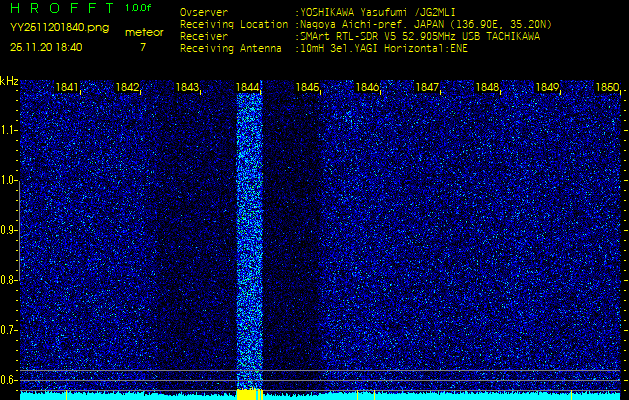Click the bright meteor echo band at 1844
This screenshot has width=629, height=400.
click(250, 241)
